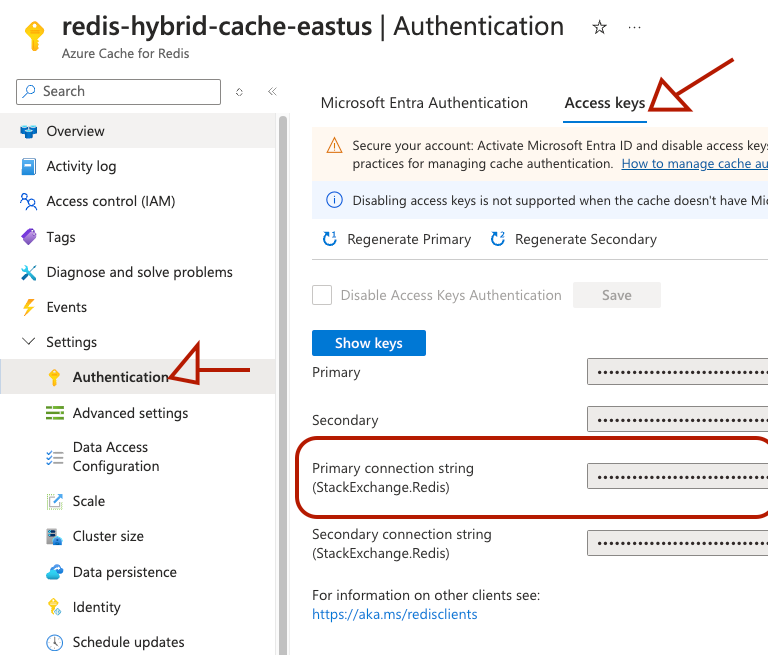Open How to manage cache authentication link
The width and height of the screenshot is (768, 655).
coord(695,164)
